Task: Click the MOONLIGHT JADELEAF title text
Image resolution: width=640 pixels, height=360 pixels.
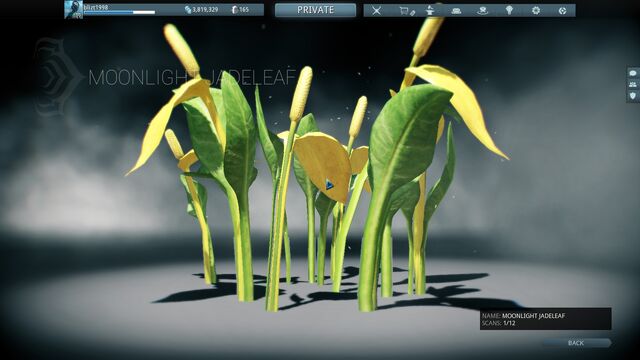Action: (192, 78)
